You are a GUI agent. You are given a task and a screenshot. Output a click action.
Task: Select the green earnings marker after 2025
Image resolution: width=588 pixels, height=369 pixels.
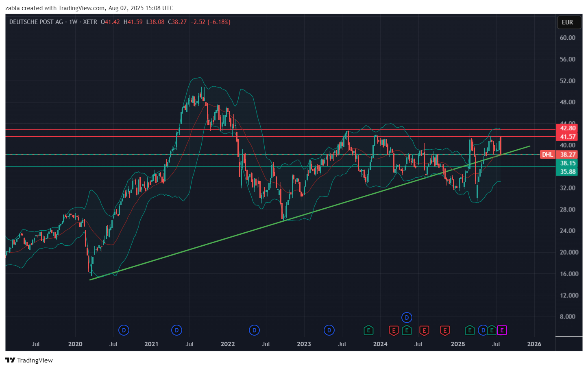click(470, 330)
